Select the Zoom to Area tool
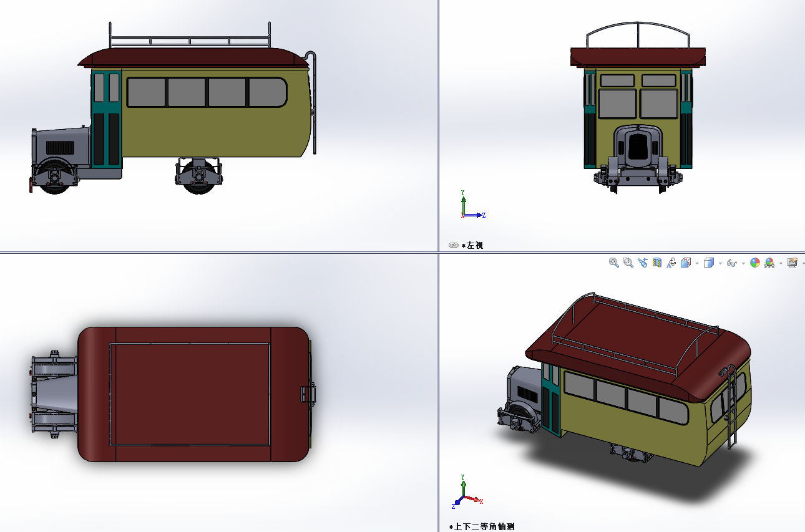 (x=628, y=263)
